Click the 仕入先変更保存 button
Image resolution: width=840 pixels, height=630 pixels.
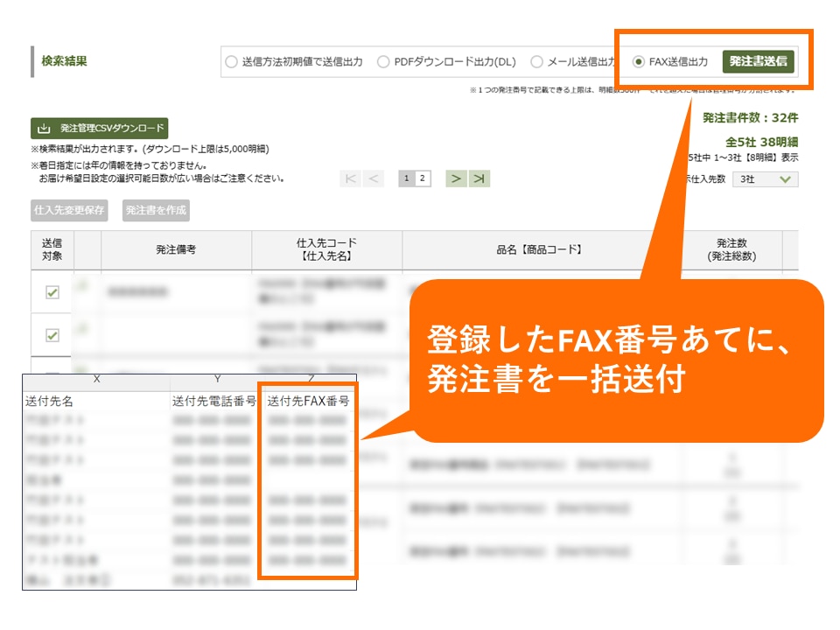pos(69,211)
